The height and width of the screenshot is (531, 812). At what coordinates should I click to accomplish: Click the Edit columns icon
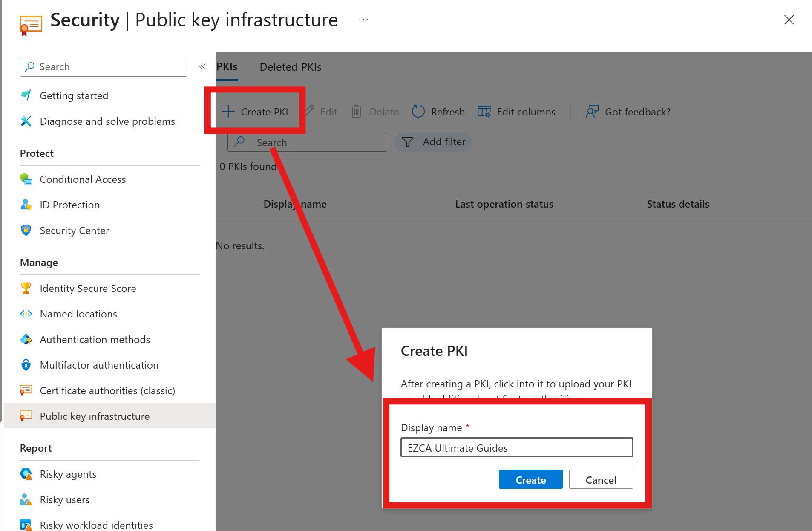(484, 112)
